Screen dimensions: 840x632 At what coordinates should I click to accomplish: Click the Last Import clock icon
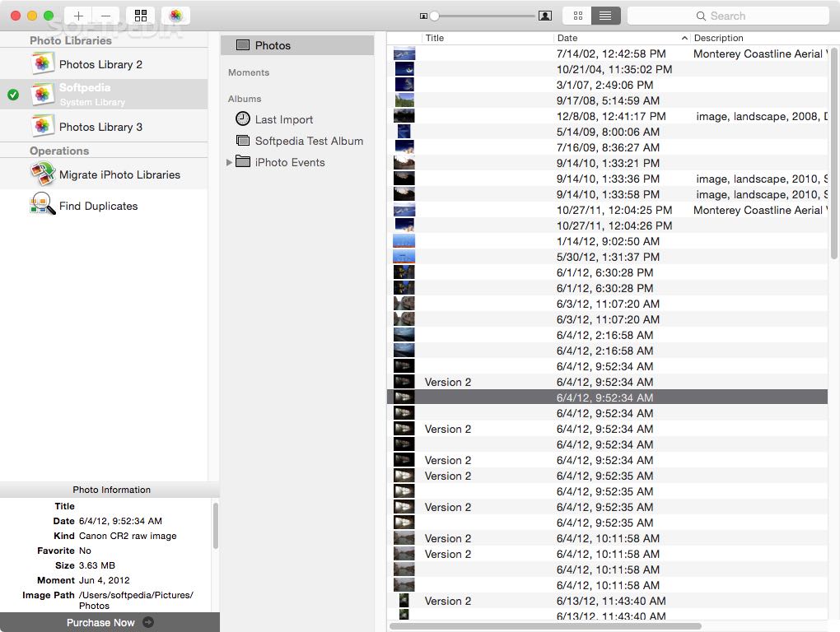(243, 118)
